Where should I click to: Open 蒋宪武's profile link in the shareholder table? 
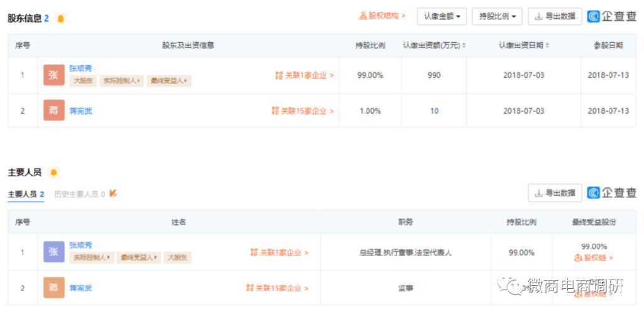point(80,111)
